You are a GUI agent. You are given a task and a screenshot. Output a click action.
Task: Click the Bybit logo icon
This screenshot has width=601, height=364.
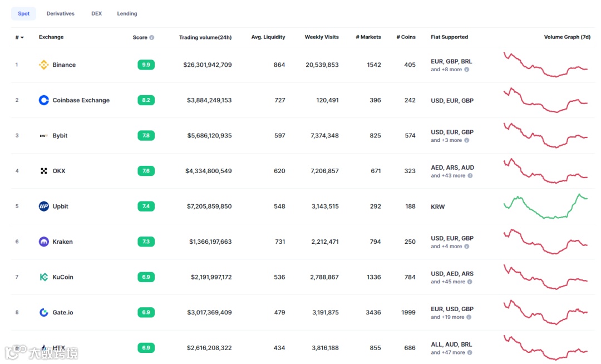point(44,136)
